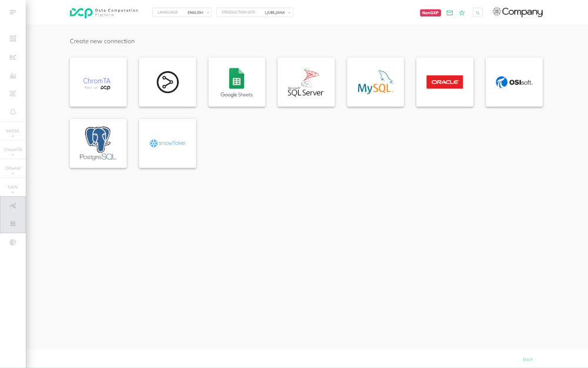Select the OSIsoft connection card
Viewport: 588px width, 368px height.
coord(514,82)
